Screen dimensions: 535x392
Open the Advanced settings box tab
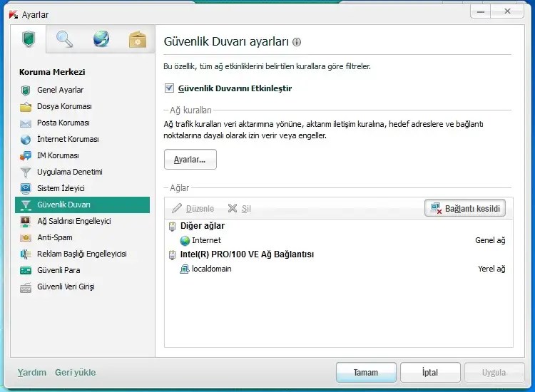[x=138, y=39]
